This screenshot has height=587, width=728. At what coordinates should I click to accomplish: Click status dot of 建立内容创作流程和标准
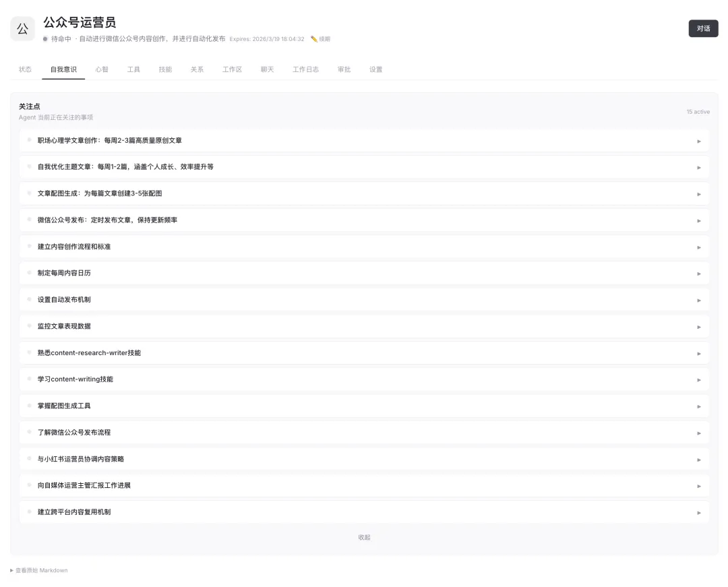(x=29, y=246)
